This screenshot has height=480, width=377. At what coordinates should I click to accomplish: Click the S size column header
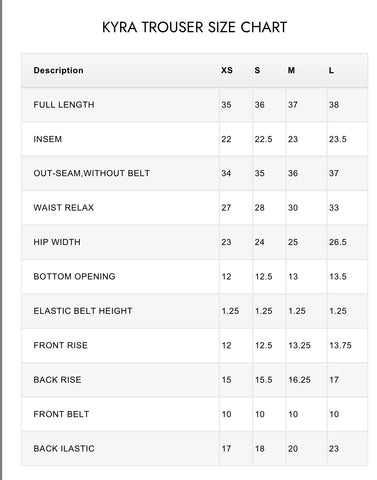pyautogui.click(x=257, y=70)
